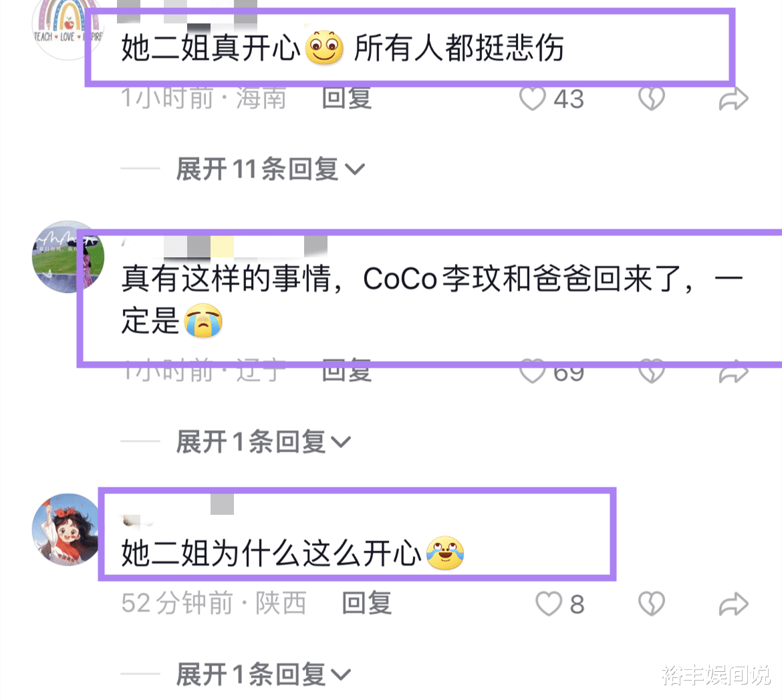Screen dimensions: 782x700
Task: Reply to the Hainan user's comment
Action: [347, 98]
